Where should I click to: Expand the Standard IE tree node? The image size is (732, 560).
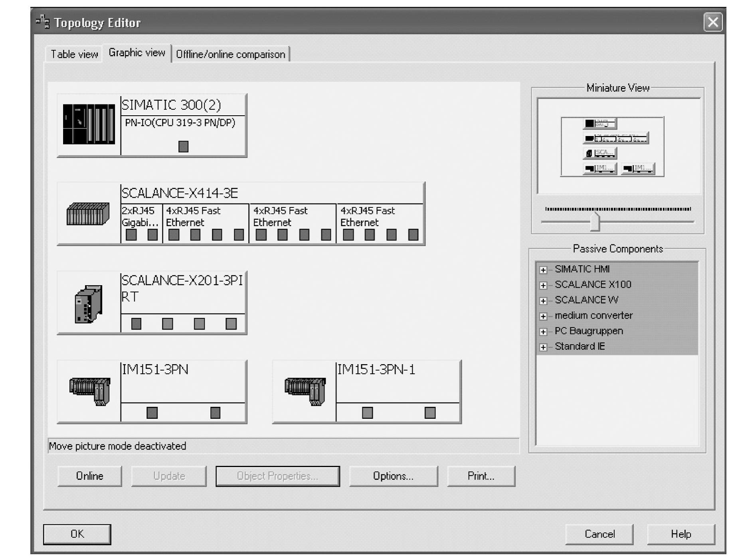[x=543, y=347]
